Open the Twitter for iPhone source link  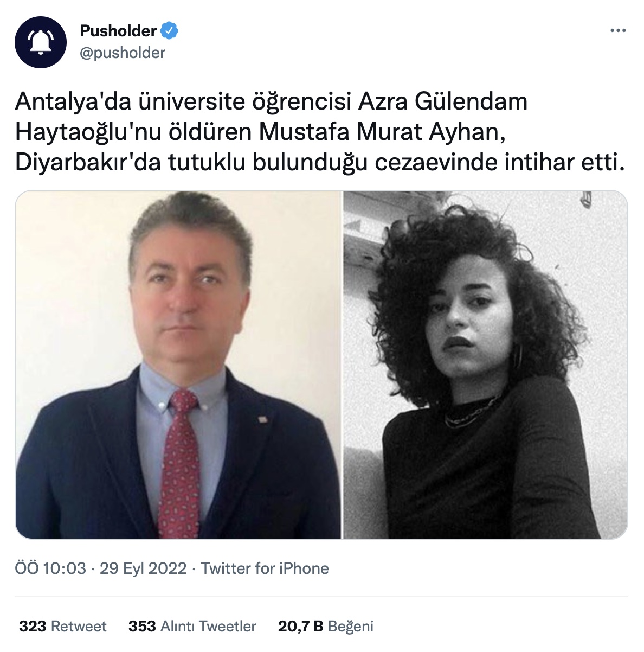coord(265,568)
